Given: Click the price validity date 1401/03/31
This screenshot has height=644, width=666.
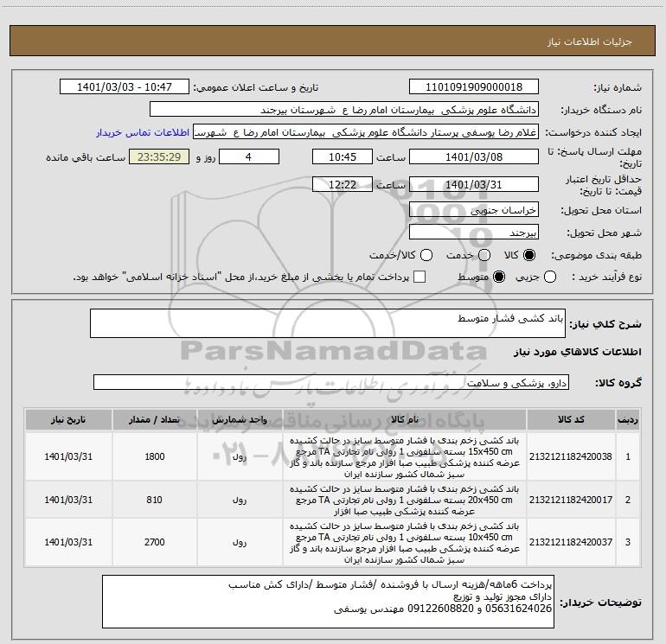Looking at the screenshot, I should [x=474, y=184].
